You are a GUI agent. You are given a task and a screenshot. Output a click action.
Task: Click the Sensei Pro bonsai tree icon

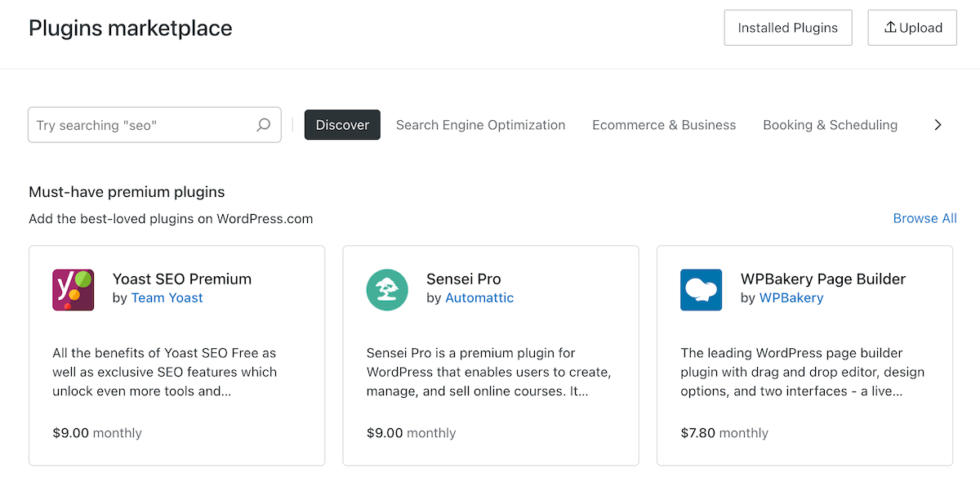coord(387,290)
